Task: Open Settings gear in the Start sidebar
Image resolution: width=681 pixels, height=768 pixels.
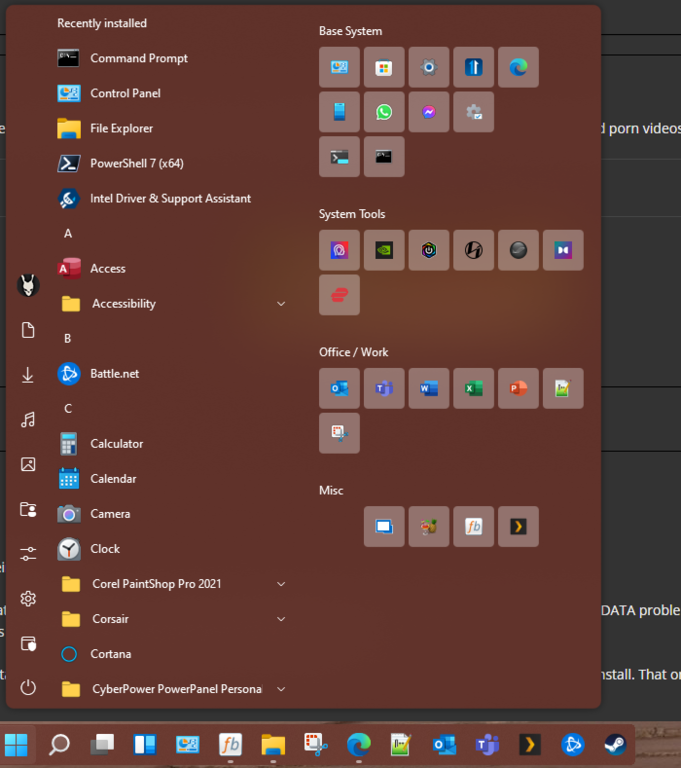Action: (x=28, y=599)
